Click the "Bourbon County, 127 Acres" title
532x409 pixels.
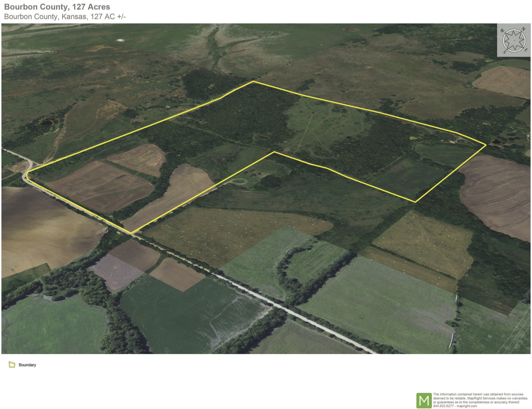point(57,7)
